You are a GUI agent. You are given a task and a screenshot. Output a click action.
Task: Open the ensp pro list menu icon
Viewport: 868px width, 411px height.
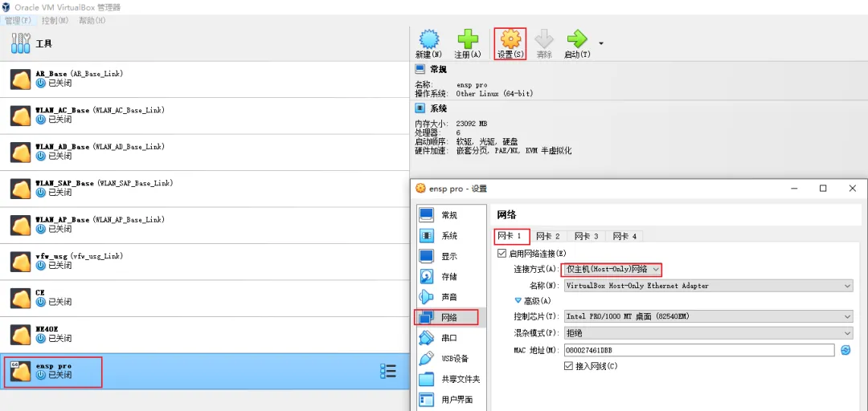click(388, 371)
